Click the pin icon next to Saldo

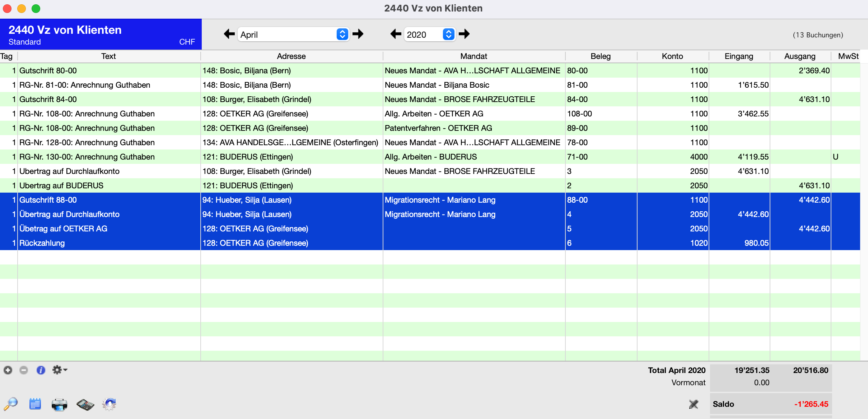[x=694, y=404]
